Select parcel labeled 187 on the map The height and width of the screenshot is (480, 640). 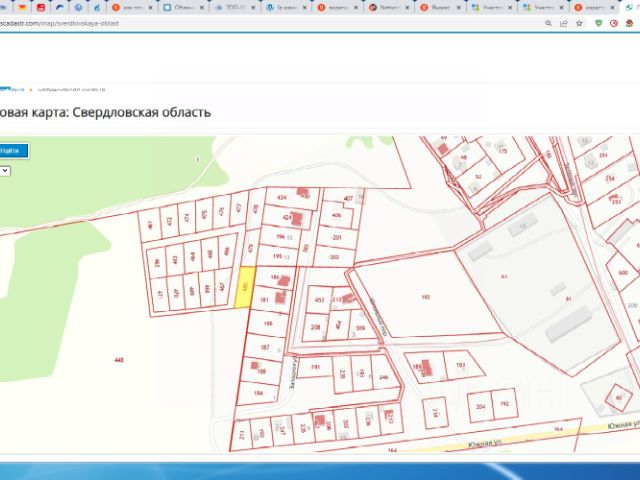point(264,347)
